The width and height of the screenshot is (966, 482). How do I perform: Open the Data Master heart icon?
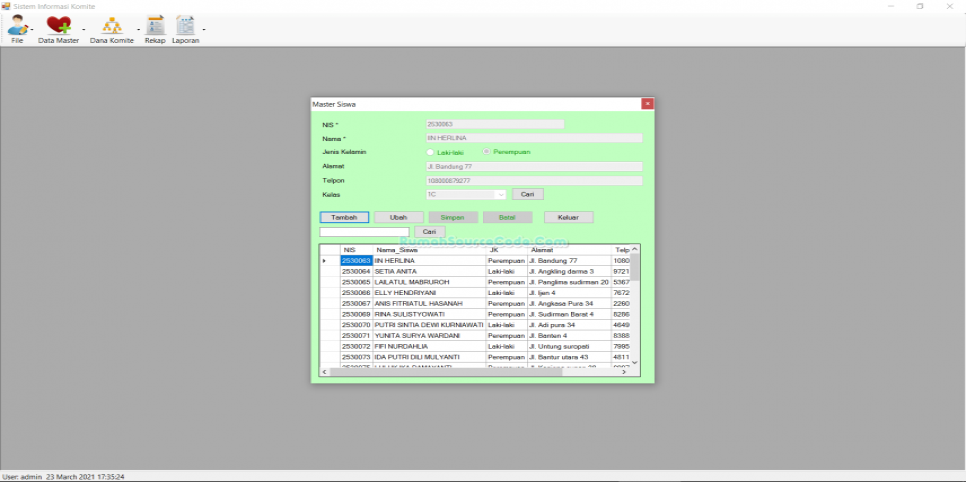[59, 30]
